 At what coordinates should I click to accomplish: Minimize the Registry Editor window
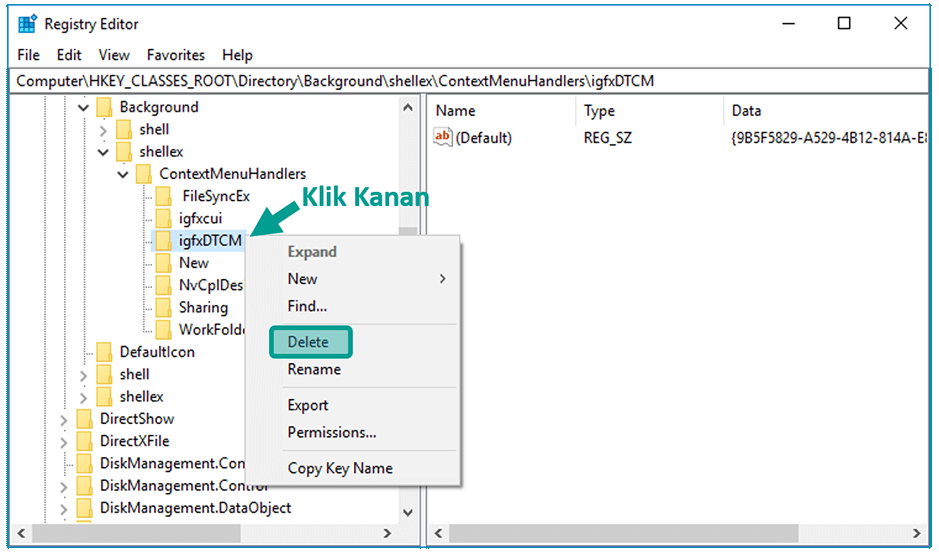(789, 23)
